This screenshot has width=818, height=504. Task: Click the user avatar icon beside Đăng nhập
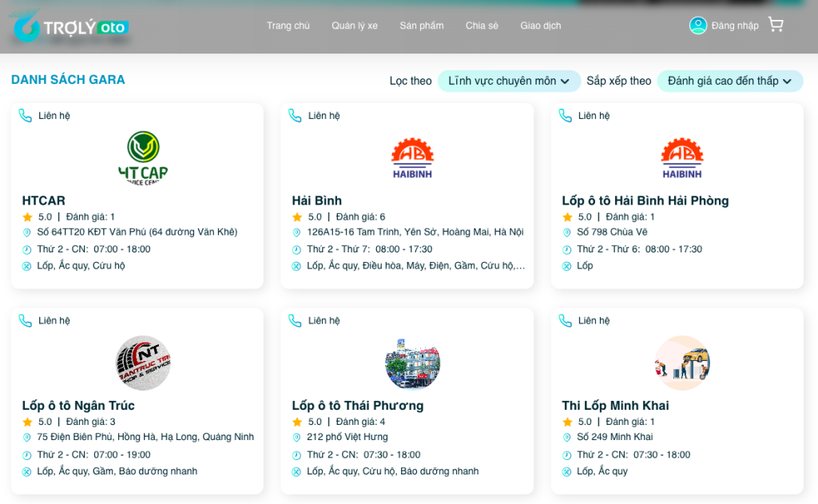coord(698,25)
